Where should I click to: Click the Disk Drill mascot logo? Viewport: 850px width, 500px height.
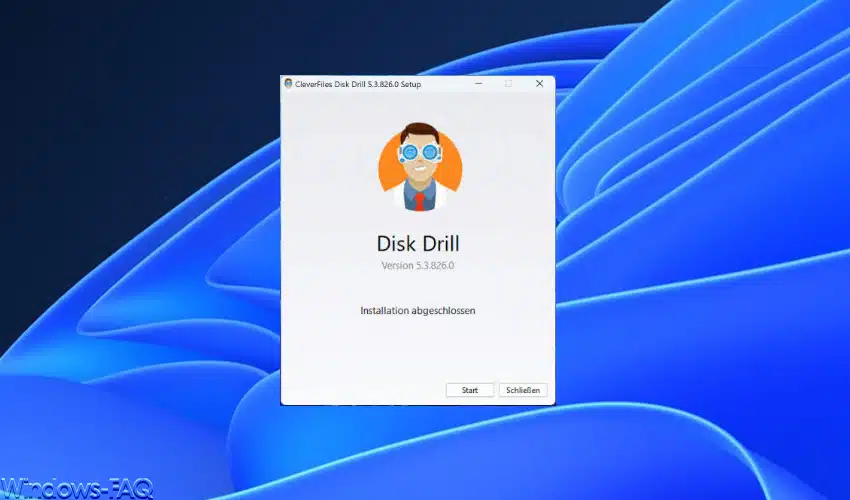point(420,166)
